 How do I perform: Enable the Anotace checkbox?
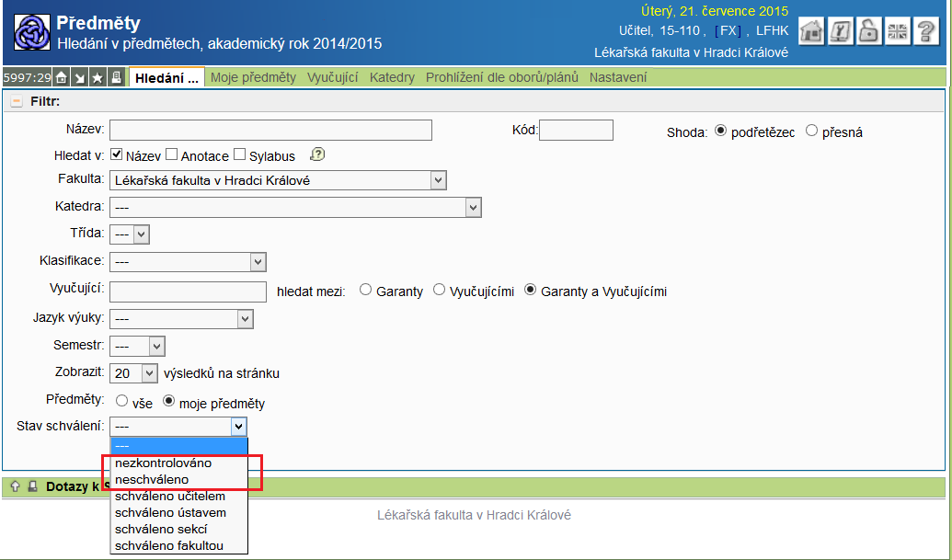click(172, 155)
